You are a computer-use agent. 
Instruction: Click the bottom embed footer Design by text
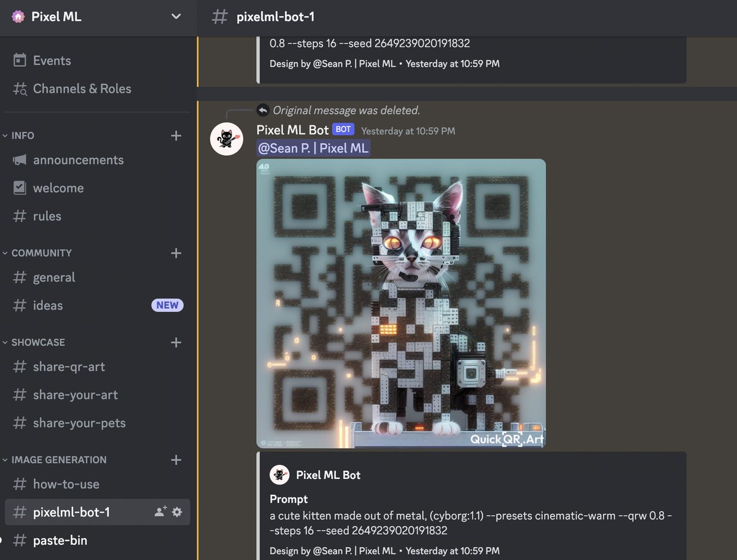coord(384,550)
